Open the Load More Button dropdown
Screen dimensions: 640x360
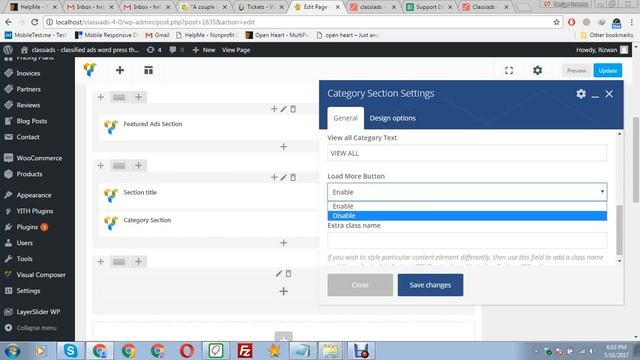pos(467,192)
